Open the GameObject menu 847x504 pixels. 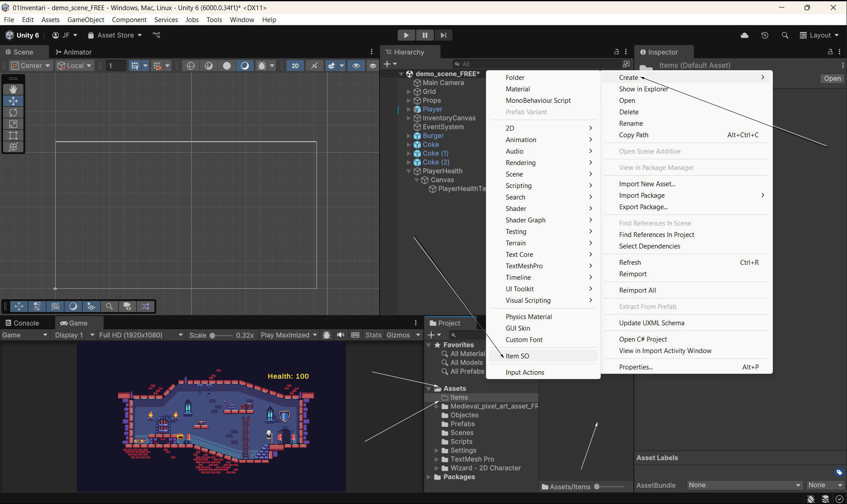(x=86, y=20)
